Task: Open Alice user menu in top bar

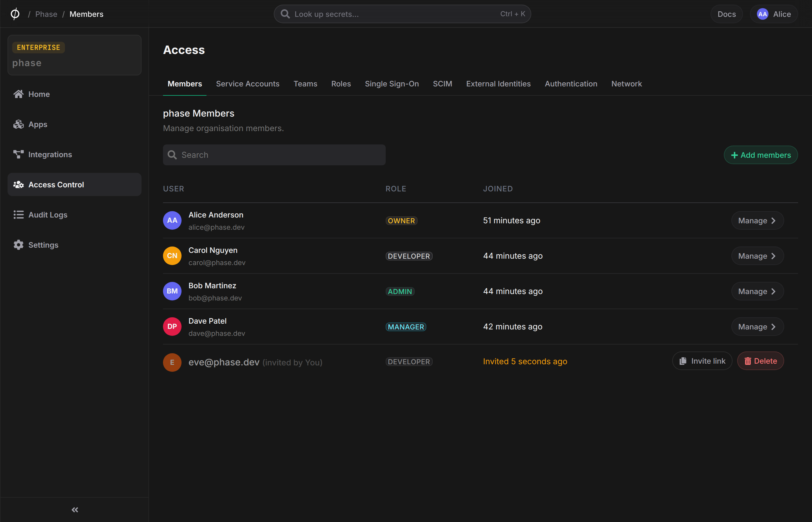Action: (773, 14)
